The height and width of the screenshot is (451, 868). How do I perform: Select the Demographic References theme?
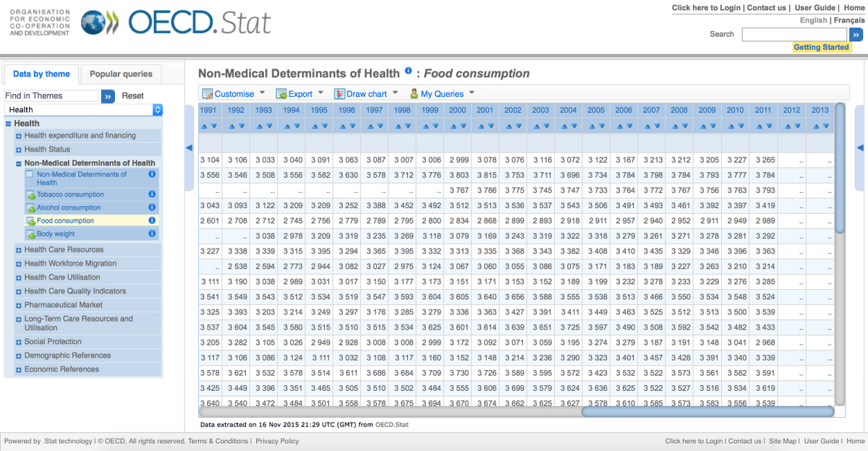[67, 356]
